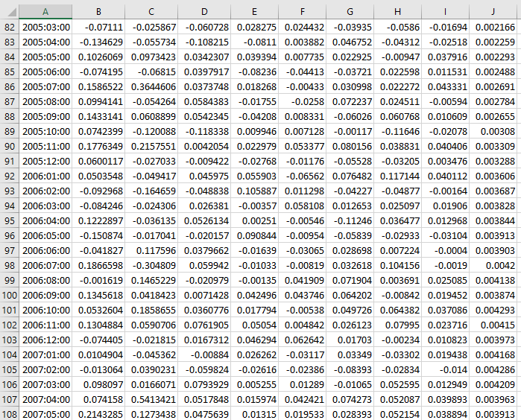Select column A header
521x420 pixels.
[x=45, y=12]
